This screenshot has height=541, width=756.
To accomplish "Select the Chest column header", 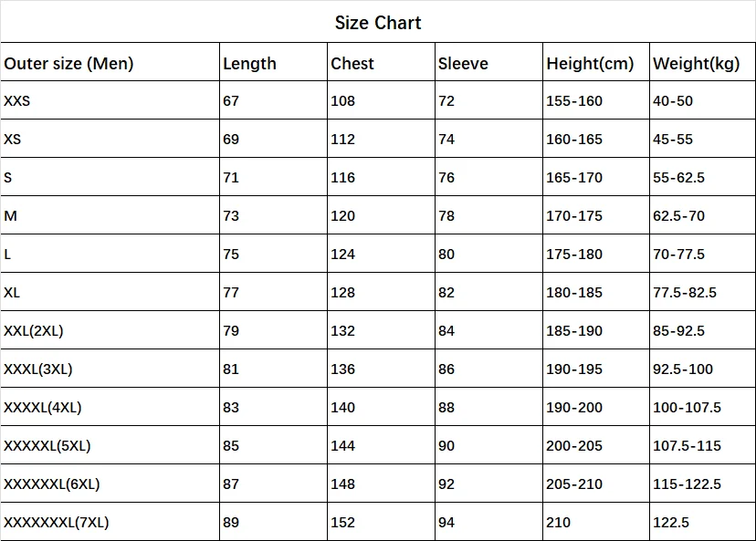I will pyautogui.click(x=352, y=63).
